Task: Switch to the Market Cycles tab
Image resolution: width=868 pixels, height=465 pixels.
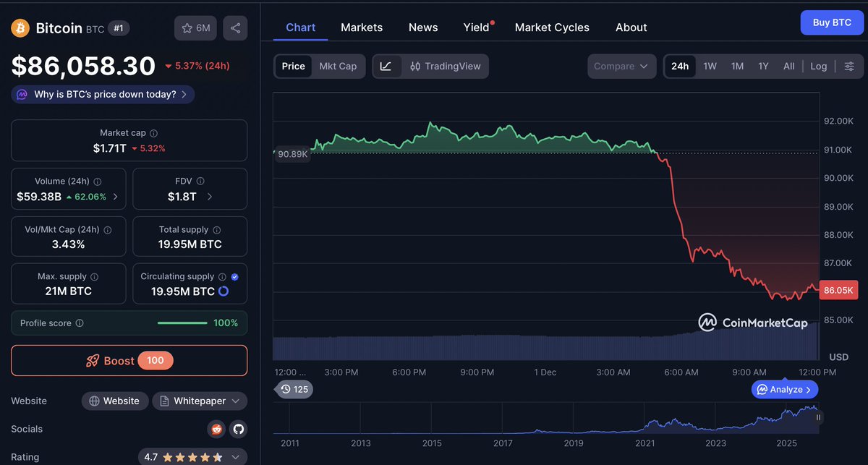Action: [x=552, y=27]
